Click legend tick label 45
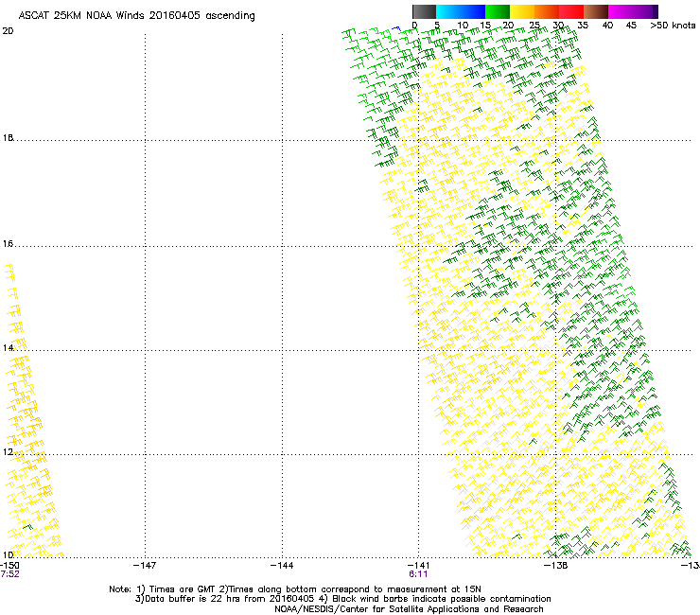The width and height of the screenshot is (700, 615). coord(631,26)
